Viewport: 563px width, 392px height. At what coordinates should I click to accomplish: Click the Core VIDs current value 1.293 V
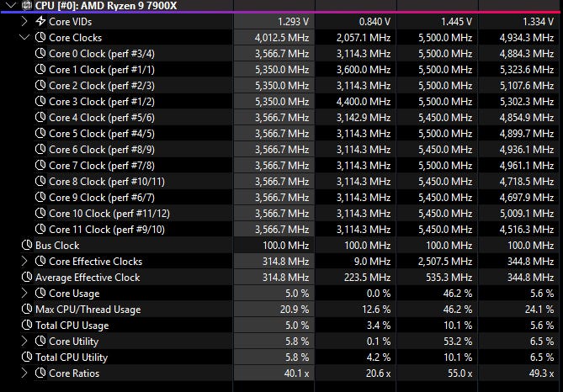(x=294, y=22)
